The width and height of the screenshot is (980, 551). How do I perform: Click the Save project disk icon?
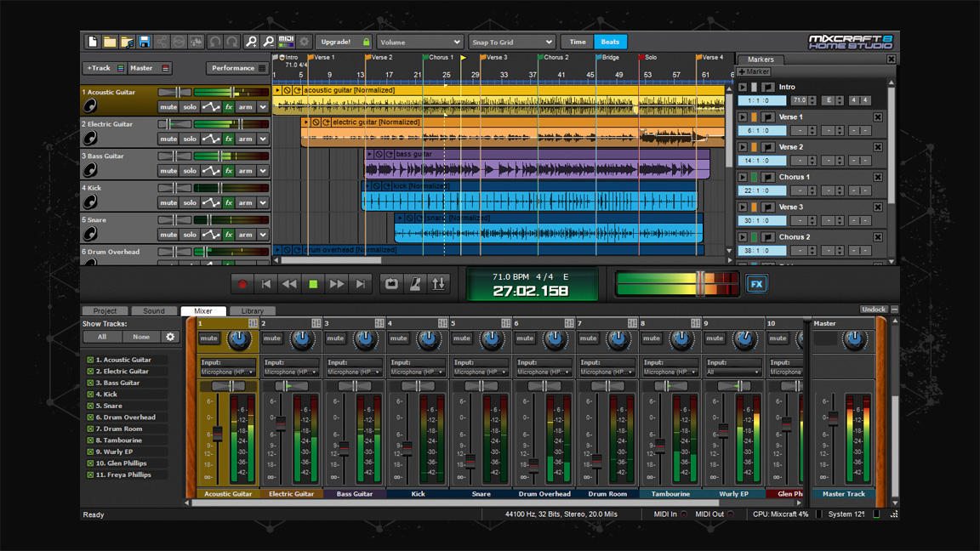tap(145, 41)
